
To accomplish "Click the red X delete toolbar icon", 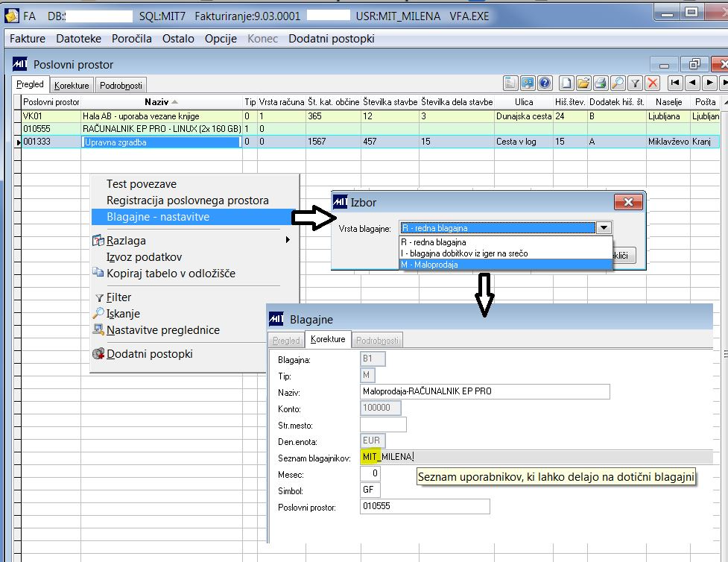I will 653,83.
